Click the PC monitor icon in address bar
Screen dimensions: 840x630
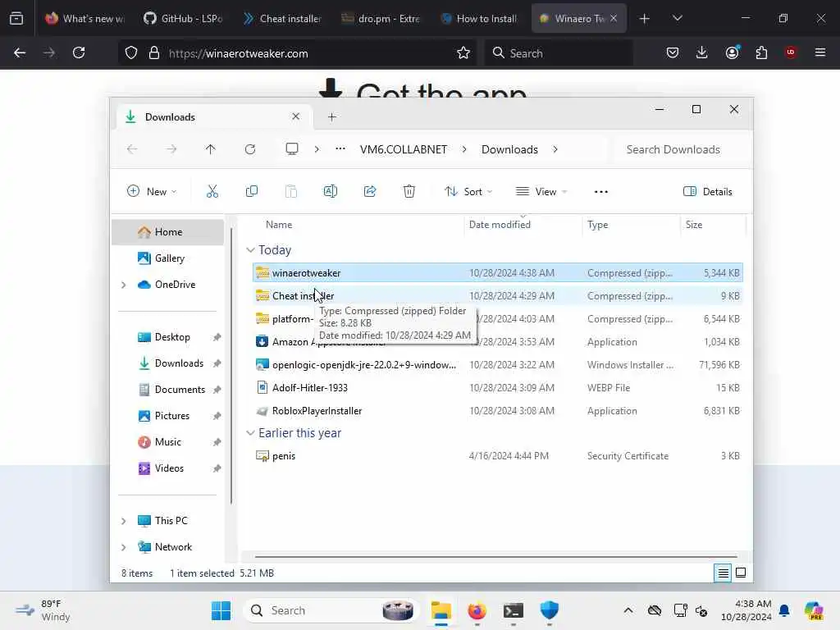[292, 149]
